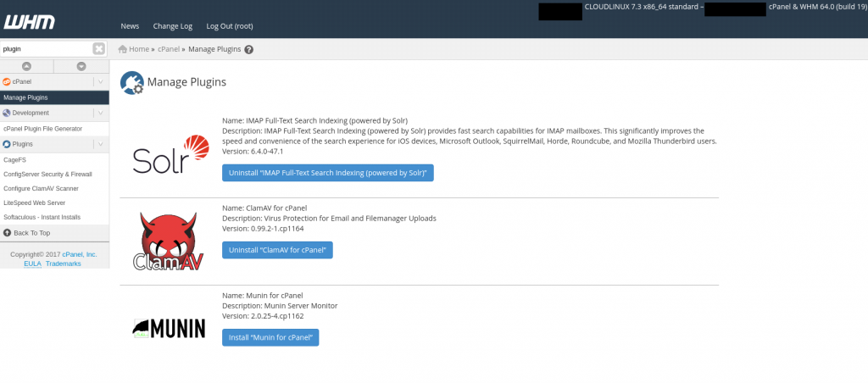Screen dimensions: 868x383
Task: Go to Home breadcrumb link
Action: [x=139, y=49]
